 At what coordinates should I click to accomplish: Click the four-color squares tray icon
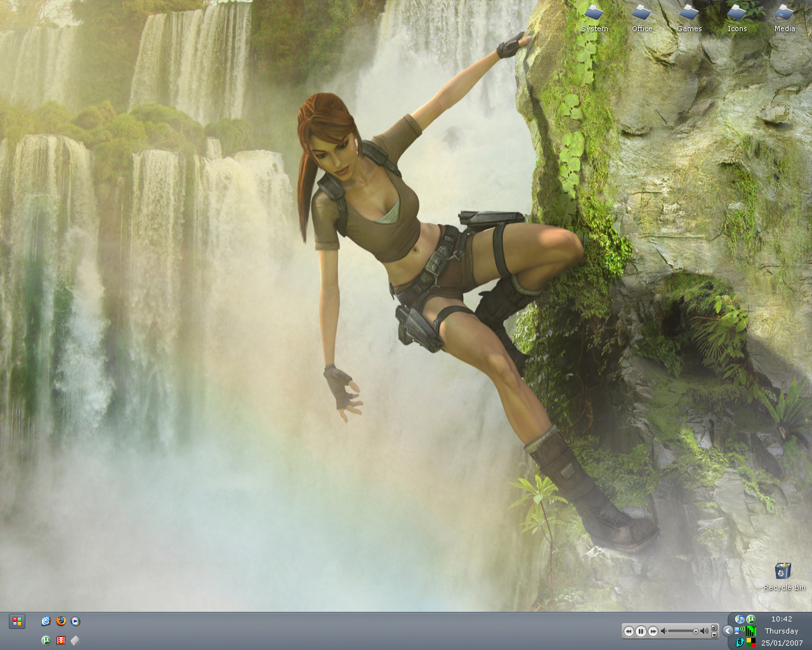[751, 642]
